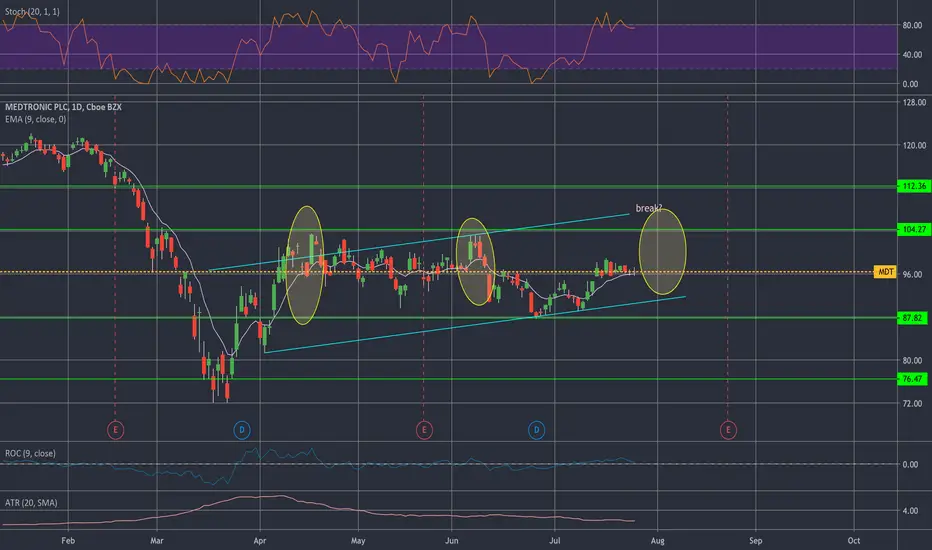The width and height of the screenshot is (932, 550).
Task: Click the 112.36 green price label
Action: tap(913, 186)
